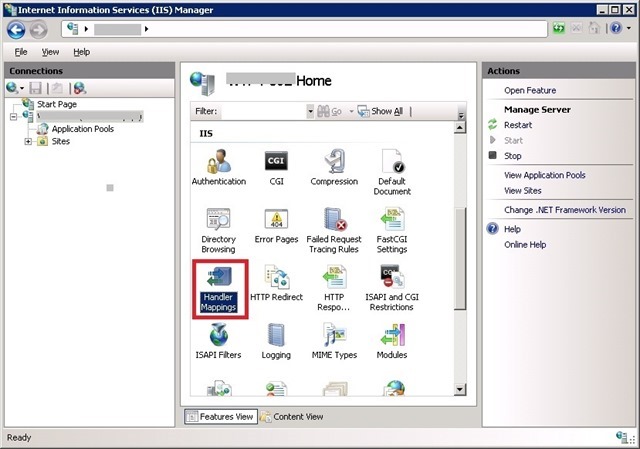Switch to Content View tab
Image resolution: width=640 pixels, height=449 pixels.
tap(292, 417)
